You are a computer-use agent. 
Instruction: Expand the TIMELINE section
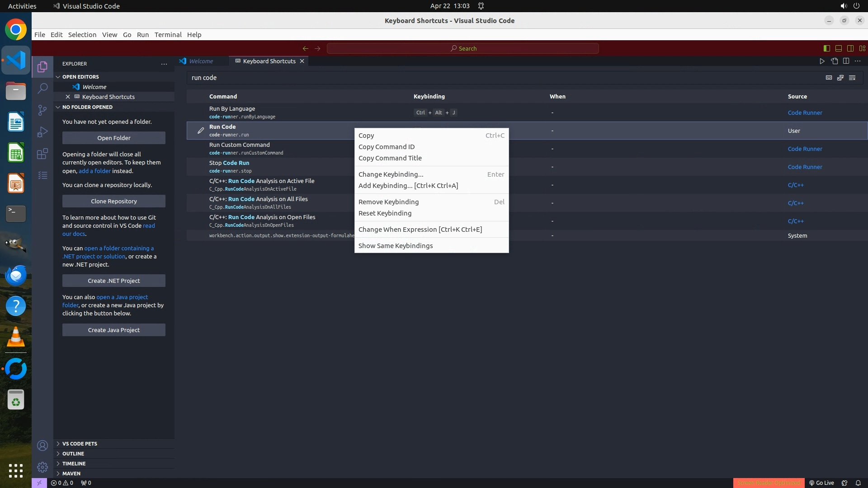point(74,464)
